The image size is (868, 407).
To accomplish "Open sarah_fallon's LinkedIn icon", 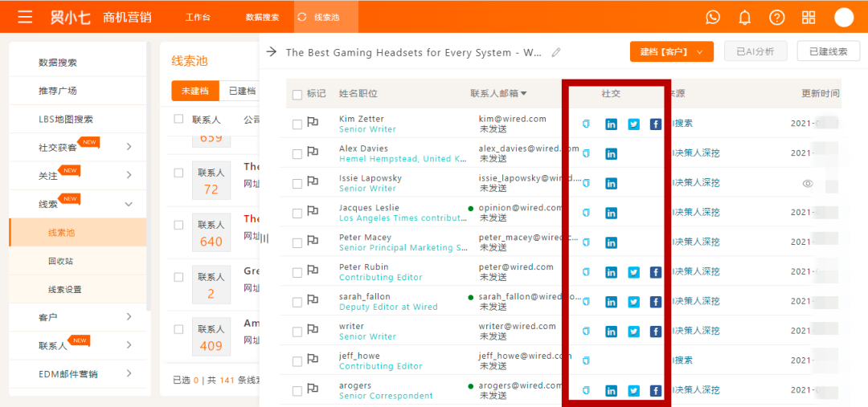I will point(611,302).
